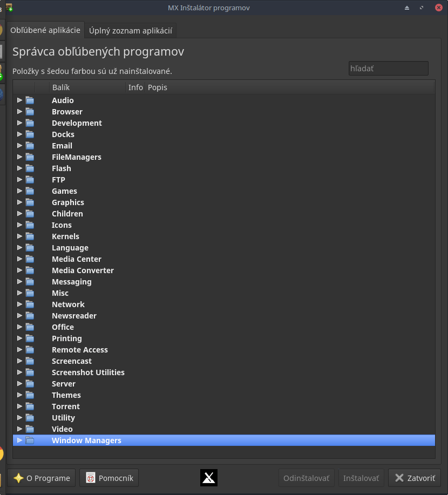Switch to Obľúbené aplikácie tab
The height and width of the screenshot is (495, 448).
(x=45, y=30)
